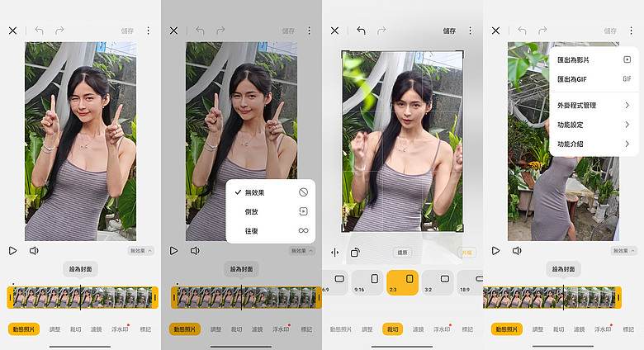Open the more options dots in second screen
Viewport: 644px width, 350px height.
[x=310, y=31]
